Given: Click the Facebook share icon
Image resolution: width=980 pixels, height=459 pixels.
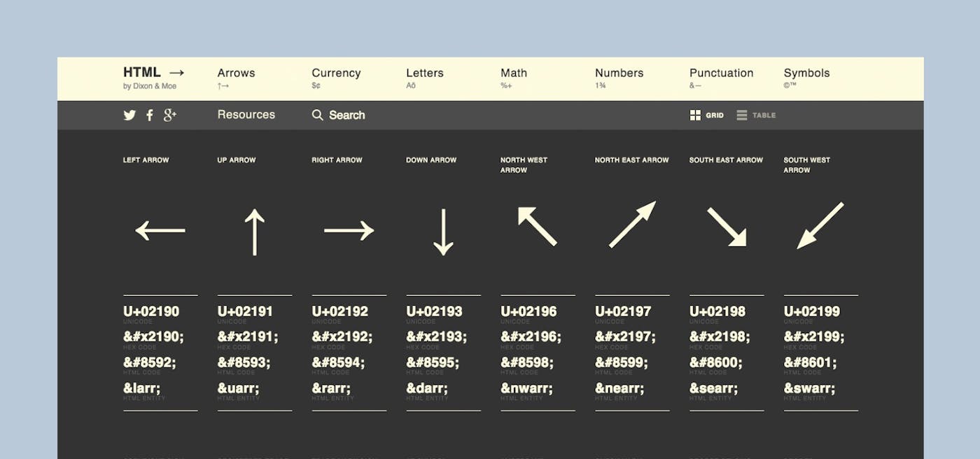Looking at the screenshot, I should (149, 115).
